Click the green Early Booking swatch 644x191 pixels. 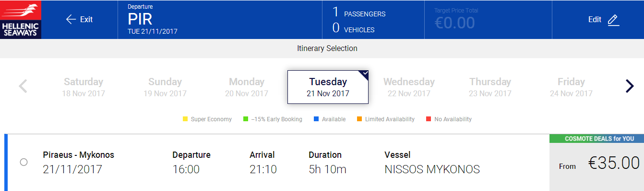click(x=245, y=119)
